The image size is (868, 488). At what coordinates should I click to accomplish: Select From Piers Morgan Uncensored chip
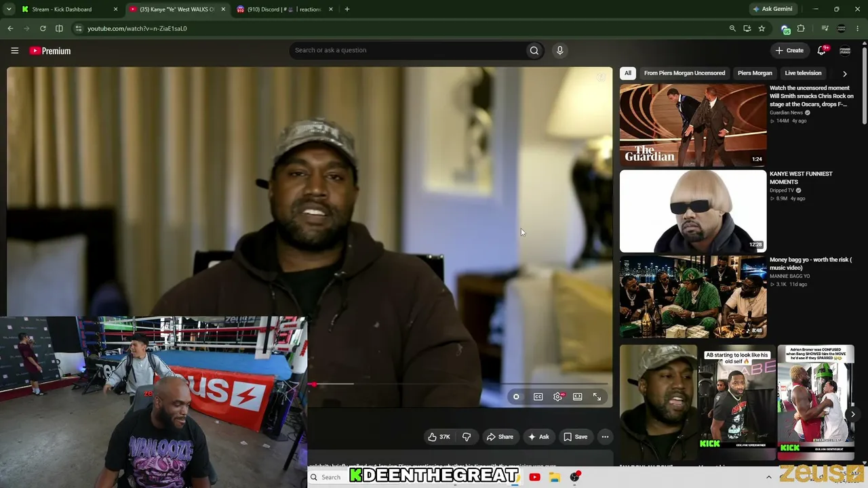[x=684, y=73]
